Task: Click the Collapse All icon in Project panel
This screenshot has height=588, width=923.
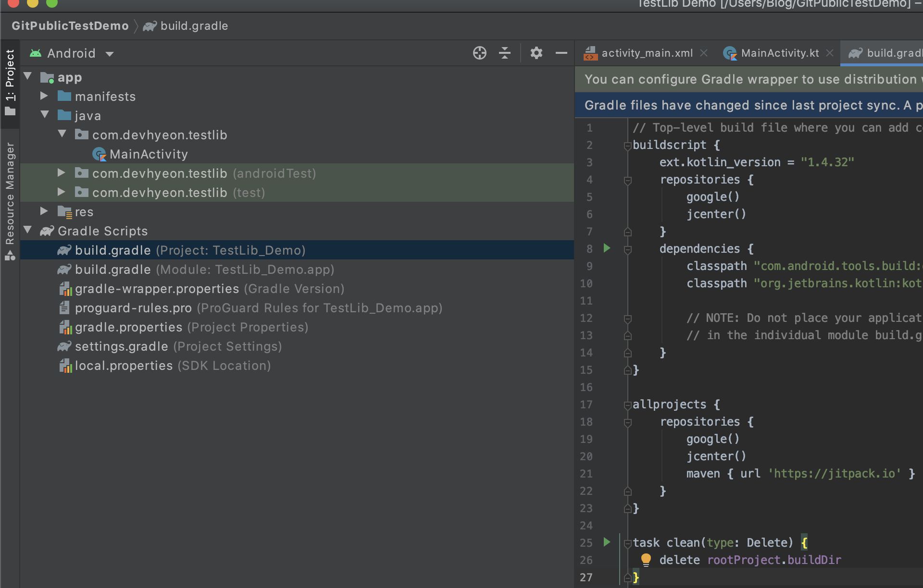Action: [x=505, y=53]
